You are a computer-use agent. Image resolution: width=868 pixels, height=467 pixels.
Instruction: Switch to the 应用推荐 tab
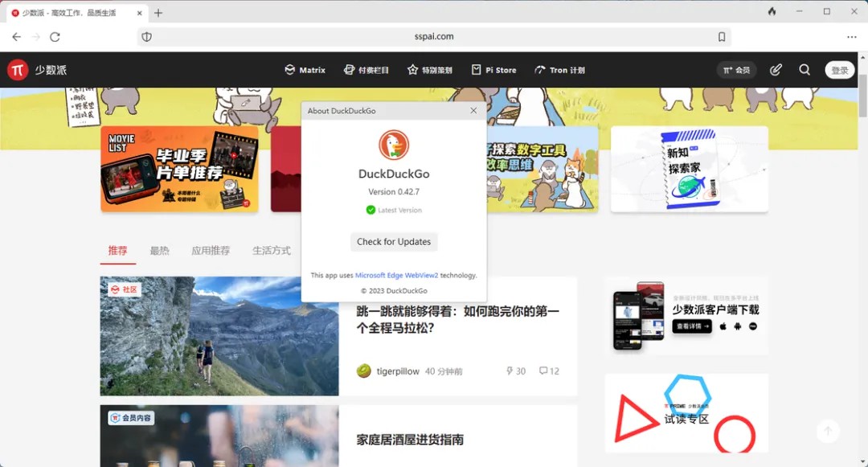point(211,251)
